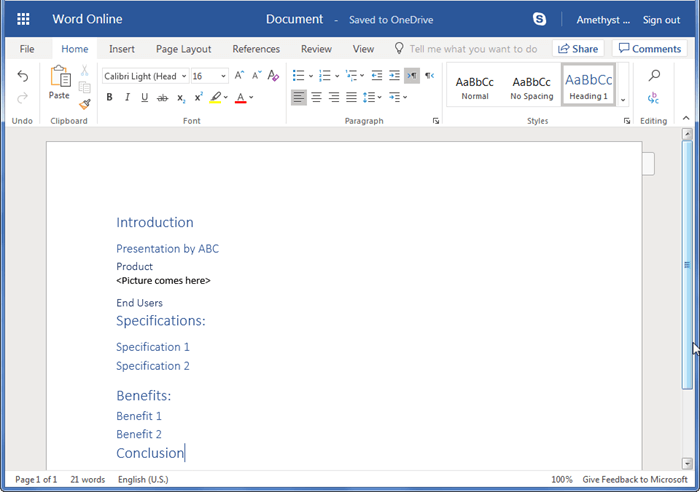Click the text highlight color button
The height and width of the screenshot is (492, 700).
216,97
